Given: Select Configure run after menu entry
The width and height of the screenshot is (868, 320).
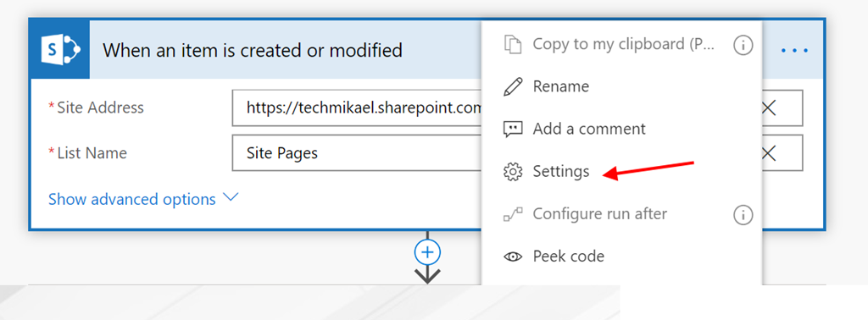Looking at the screenshot, I should pyautogui.click(x=621, y=214).
